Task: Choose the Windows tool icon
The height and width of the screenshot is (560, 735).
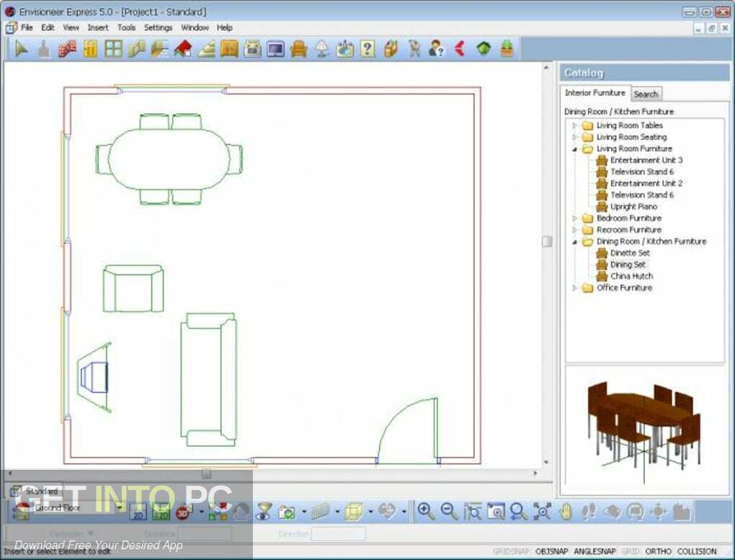Action: tap(113, 49)
